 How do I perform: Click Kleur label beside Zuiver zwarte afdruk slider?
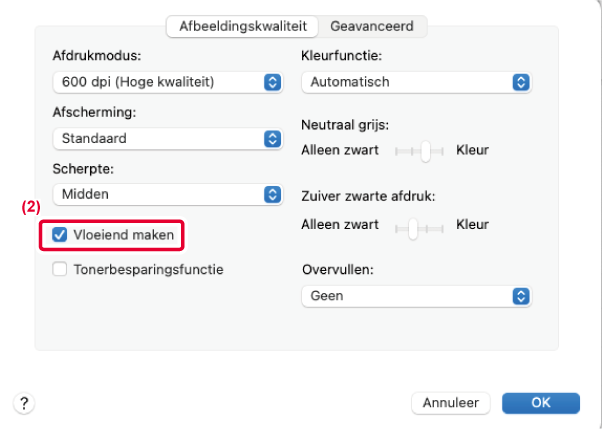[472, 225]
